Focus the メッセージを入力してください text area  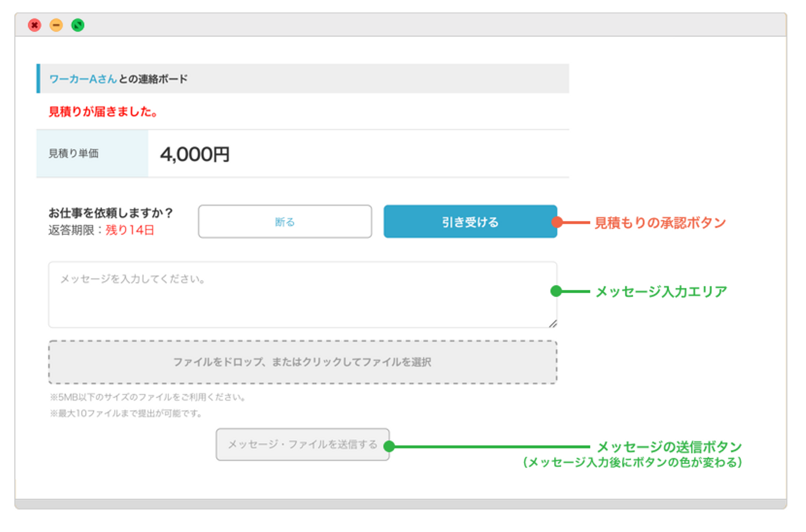coord(302,294)
